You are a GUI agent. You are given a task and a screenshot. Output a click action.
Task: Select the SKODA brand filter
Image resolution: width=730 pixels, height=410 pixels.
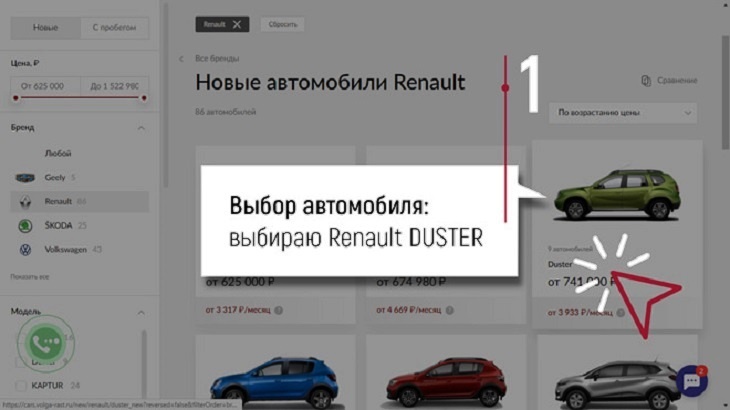[x=80, y=226]
